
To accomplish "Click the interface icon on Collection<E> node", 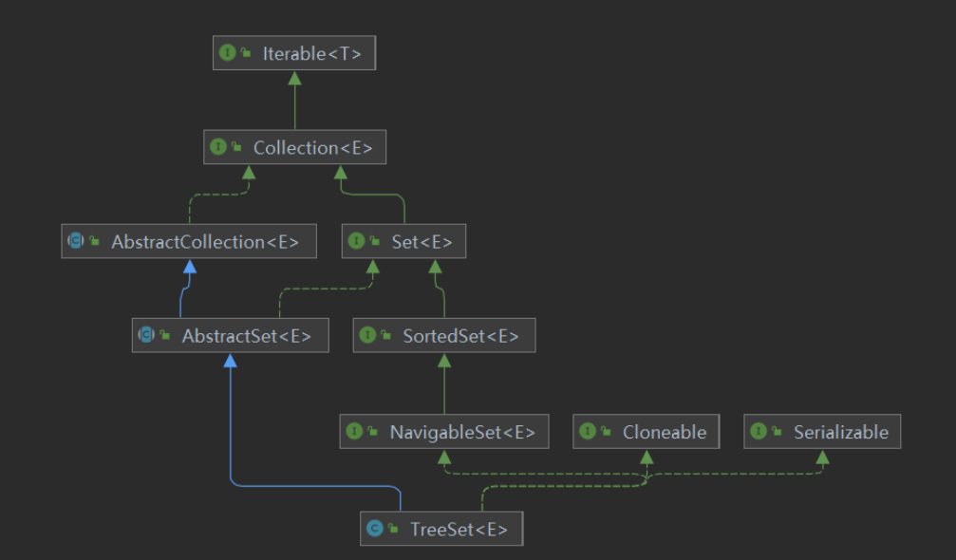I will tap(218, 147).
